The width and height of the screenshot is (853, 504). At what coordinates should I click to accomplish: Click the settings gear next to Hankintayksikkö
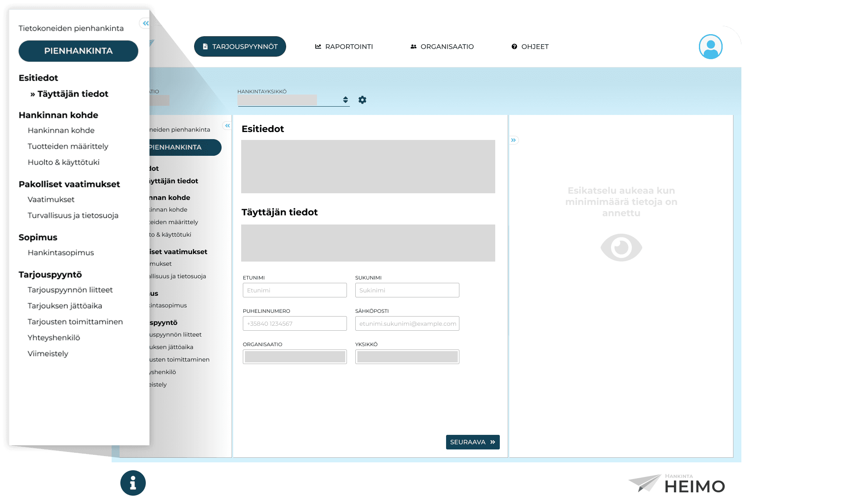click(x=362, y=100)
